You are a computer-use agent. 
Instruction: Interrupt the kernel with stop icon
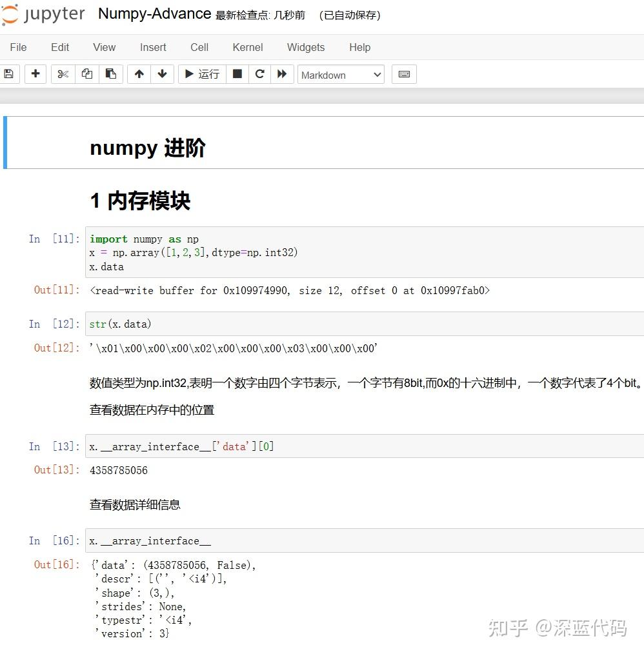237,74
